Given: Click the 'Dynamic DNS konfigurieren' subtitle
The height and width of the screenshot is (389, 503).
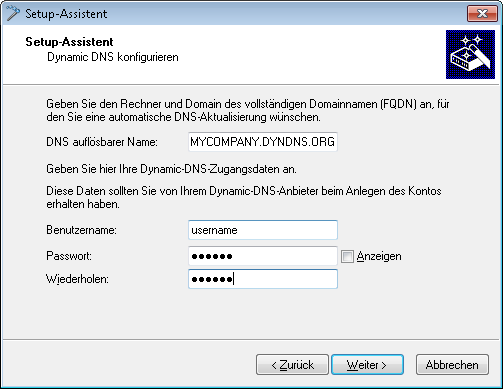Looking at the screenshot, I should [113, 57].
